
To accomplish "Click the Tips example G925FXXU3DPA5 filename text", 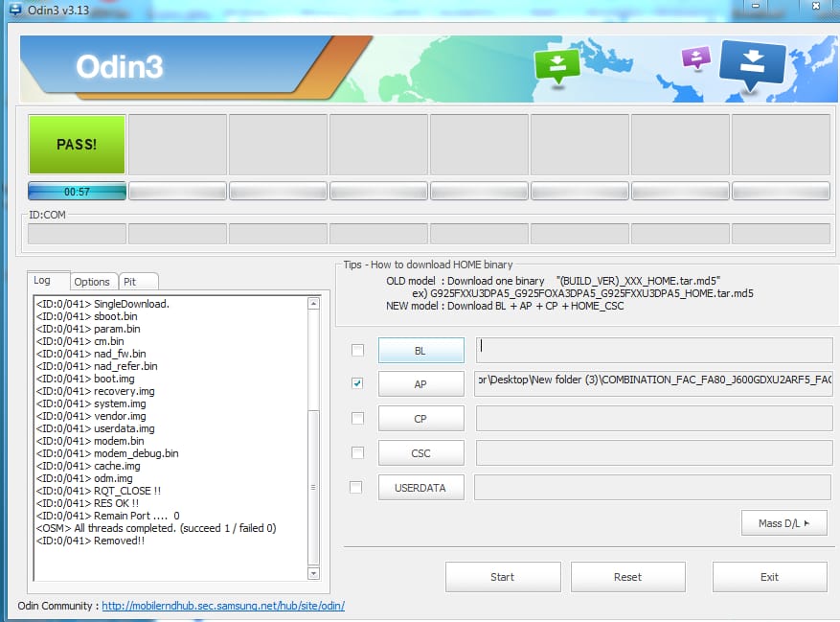I will point(591,293).
